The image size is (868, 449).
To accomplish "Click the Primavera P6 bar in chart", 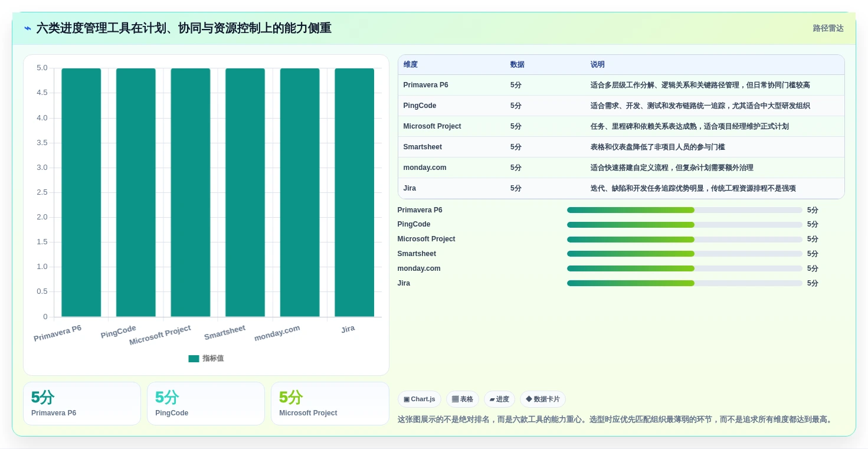I will [81, 192].
